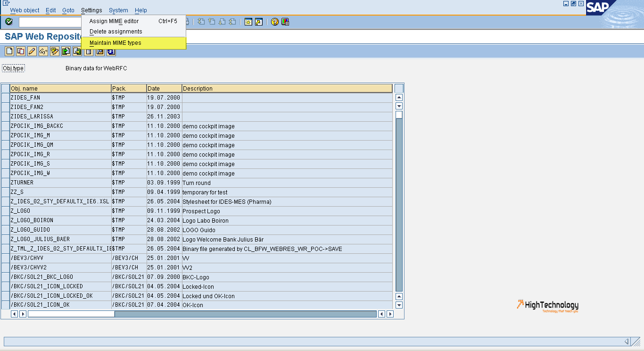Open the Goto menu
Screen dimensions: 644x351
(68, 10)
